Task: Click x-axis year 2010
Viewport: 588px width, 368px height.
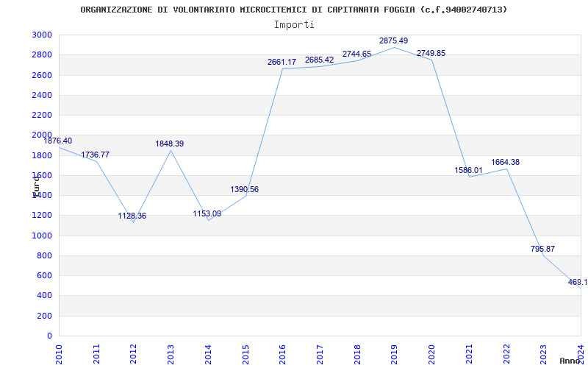Action: (x=59, y=354)
